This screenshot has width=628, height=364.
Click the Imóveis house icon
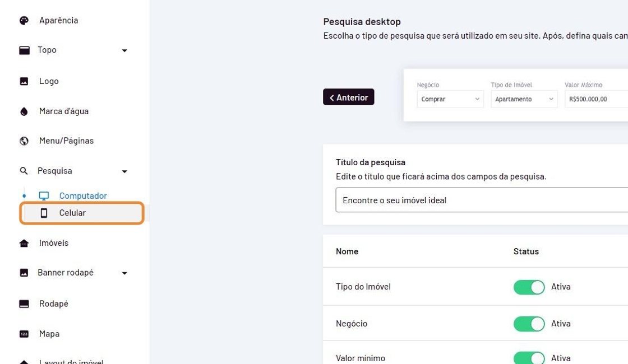pos(24,243)
